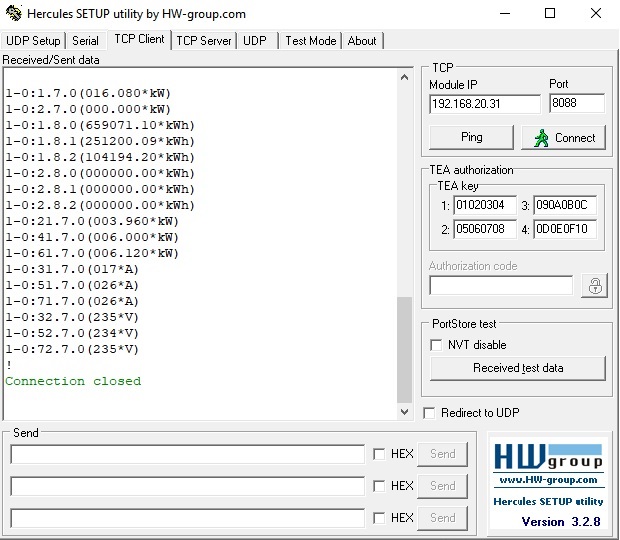This screenshot has height=540, width=620.
Task: Click the line 1-0:72.7.0(235*V)
Action: coord(72,349)
